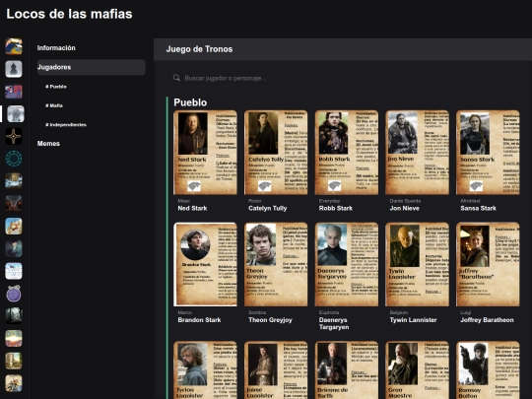This screenshot has height=399, width=532.
Task: Open the Catelyn Tully character card
Action: pyautogui.click(x=276, y=153)
